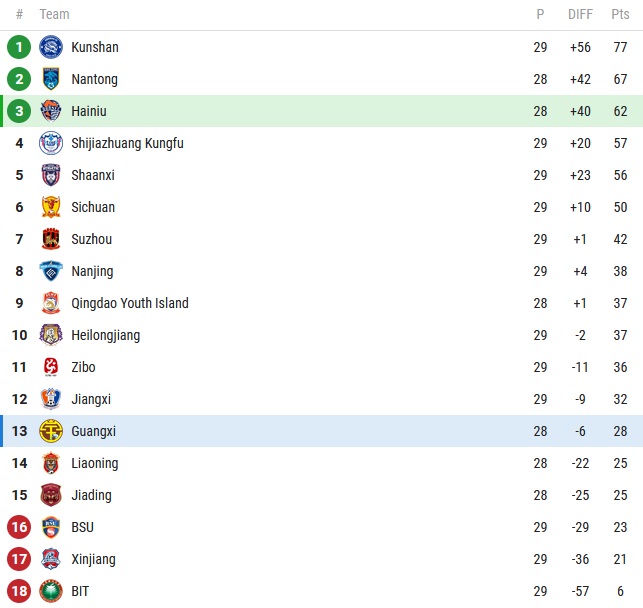Image resolution: width=643 pixels, height=608 pixels.
Task: Click the Sichuan team logo
Action: click(50, 207)
